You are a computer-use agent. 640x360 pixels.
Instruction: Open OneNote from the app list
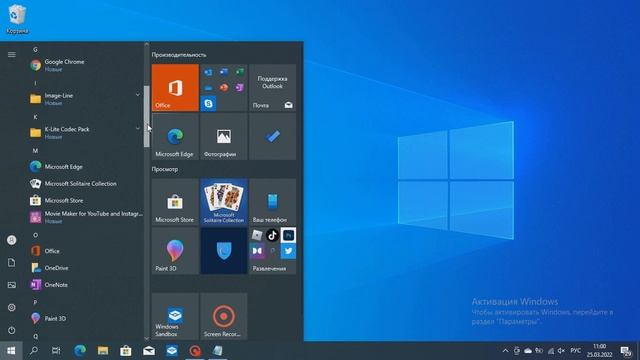coord(86,284)
